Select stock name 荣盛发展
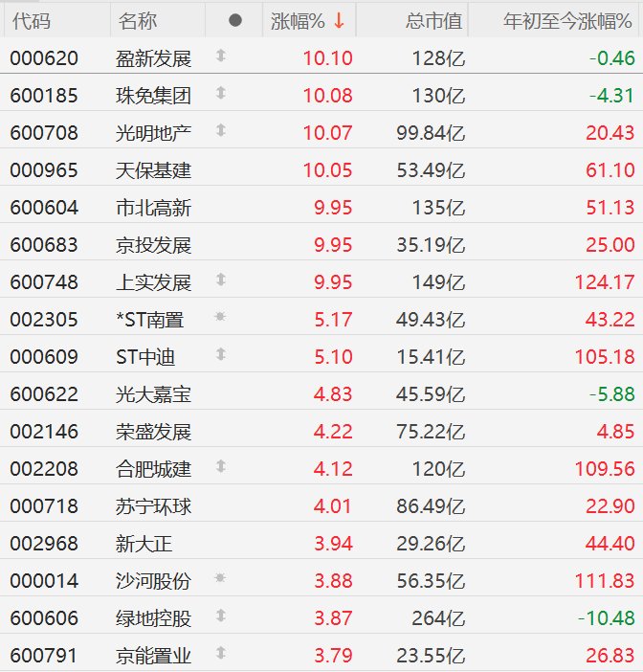This screenshot has height=672, width=643. pos(153,432)
